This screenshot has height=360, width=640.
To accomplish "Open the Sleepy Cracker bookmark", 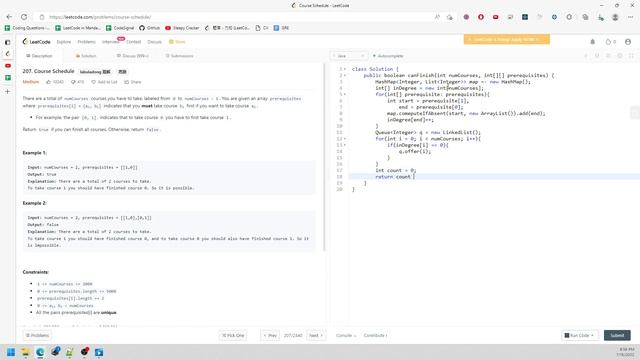I will point(182,28).
